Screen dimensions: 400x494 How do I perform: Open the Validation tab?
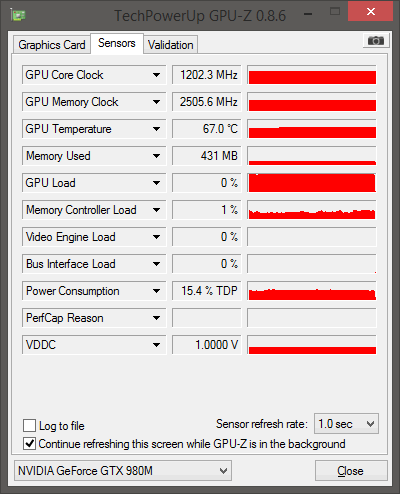[171, 45]
